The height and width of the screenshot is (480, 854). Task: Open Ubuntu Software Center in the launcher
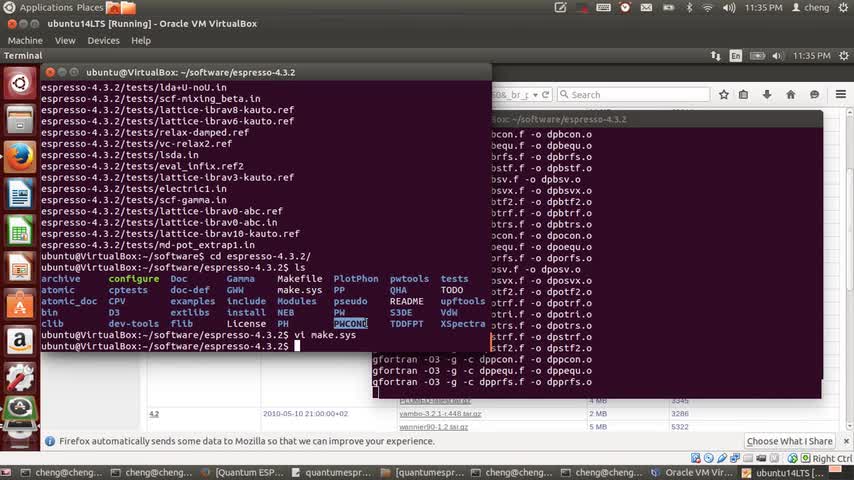click(20, 305)
